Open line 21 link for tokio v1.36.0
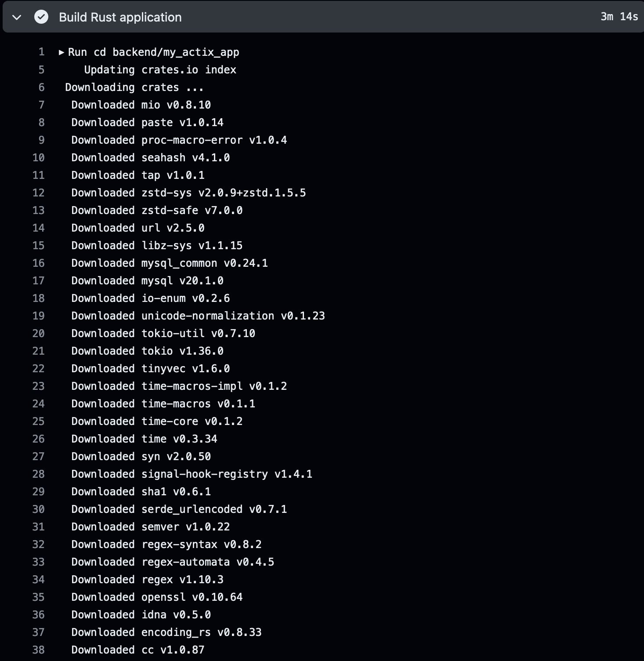This screenshot has width=644, height=661. [x=39, y=351]
